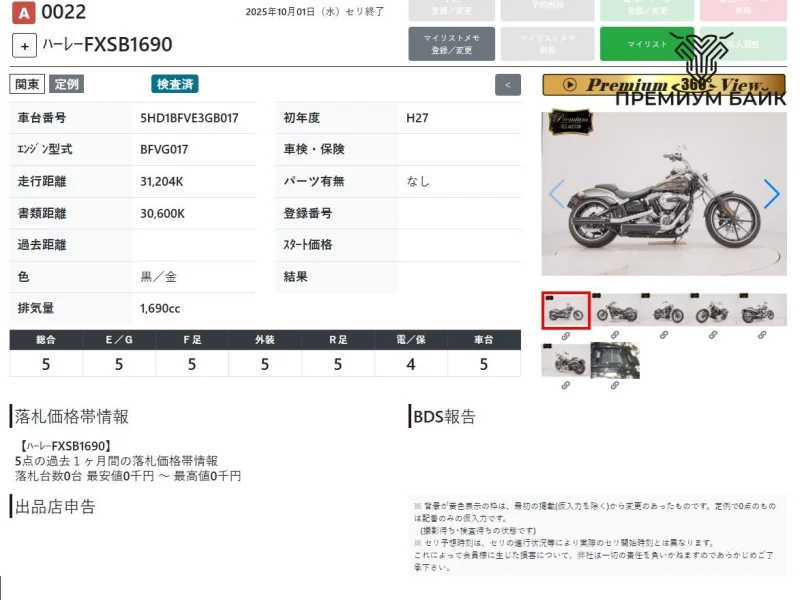This screenshot has width=800, height=600.
Task: Click マイリストメモ 登録/変更 button
Action: (x=451, y=44)
